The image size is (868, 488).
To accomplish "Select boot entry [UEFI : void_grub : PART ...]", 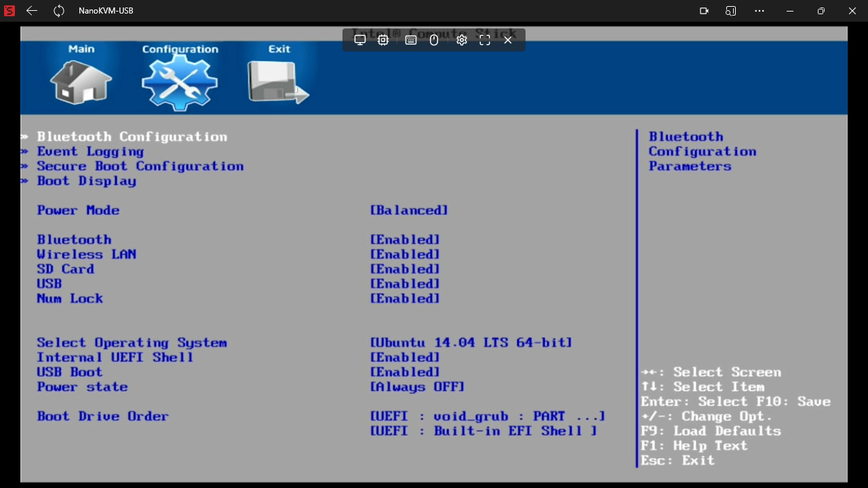I will pos(488,416).
